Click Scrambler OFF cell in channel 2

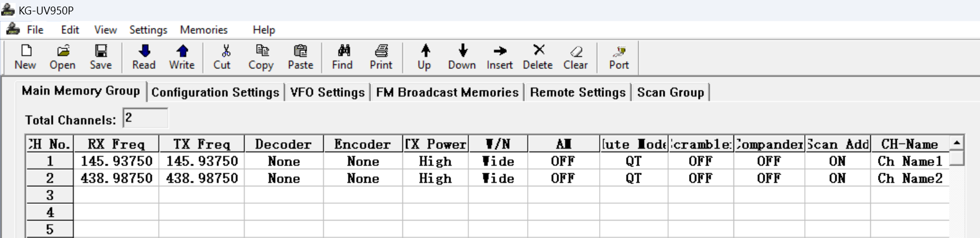point(701,178)
